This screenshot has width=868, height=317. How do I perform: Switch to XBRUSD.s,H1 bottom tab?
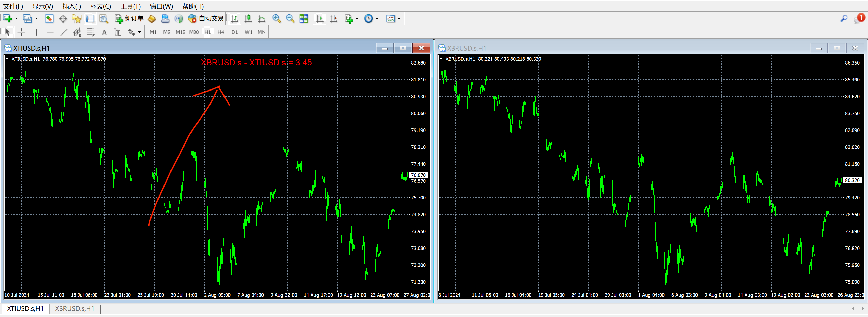point(75,309)
